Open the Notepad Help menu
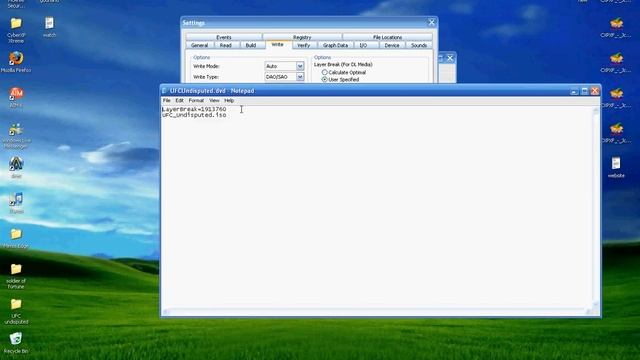Screen dimensions: 640x360 (229, 100)
